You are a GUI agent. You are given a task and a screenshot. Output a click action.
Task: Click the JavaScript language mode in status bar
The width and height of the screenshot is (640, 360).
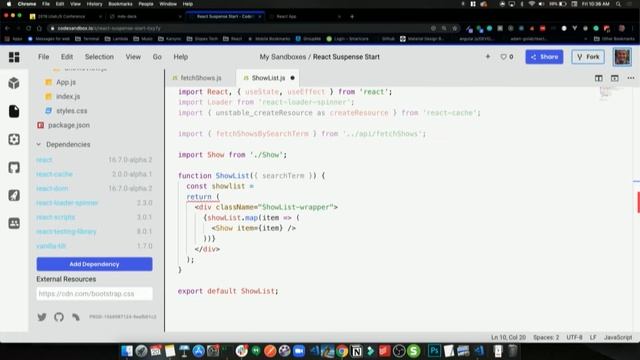(x=618, y=337)
